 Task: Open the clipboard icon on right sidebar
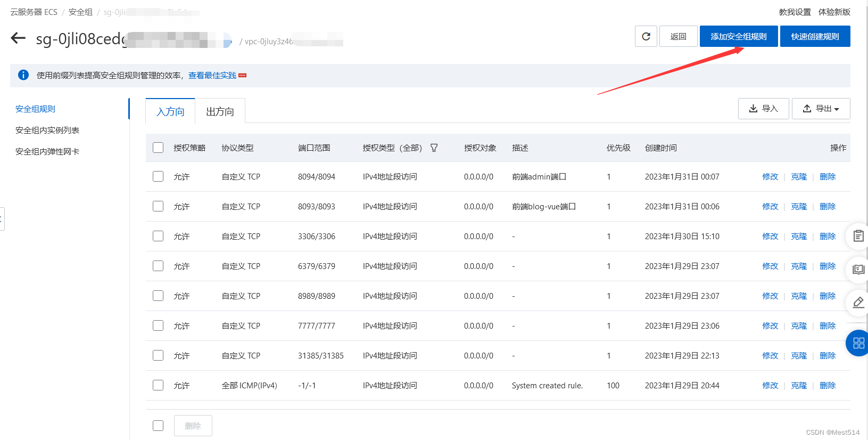coord(858,236)
